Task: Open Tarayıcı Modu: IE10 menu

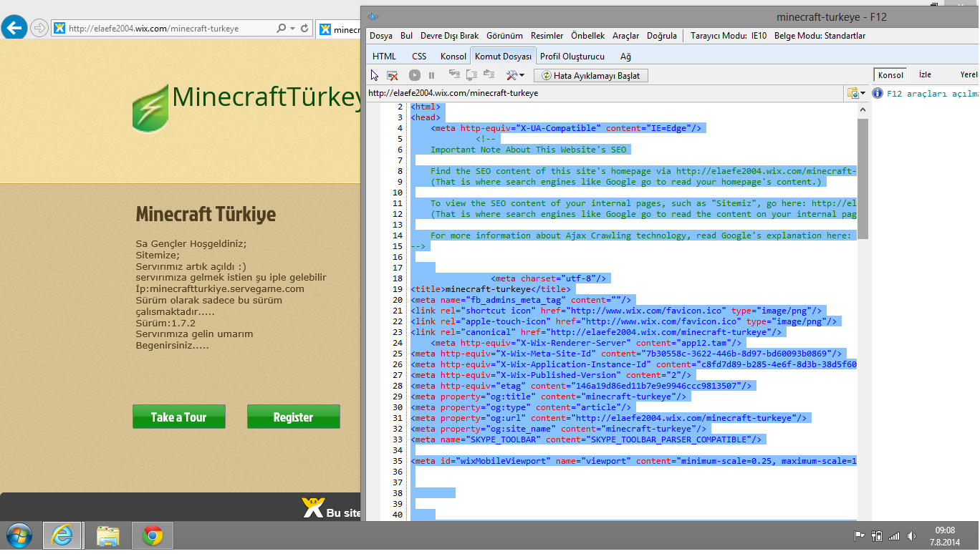Action: pyautogui.click(x=728, y=36)
